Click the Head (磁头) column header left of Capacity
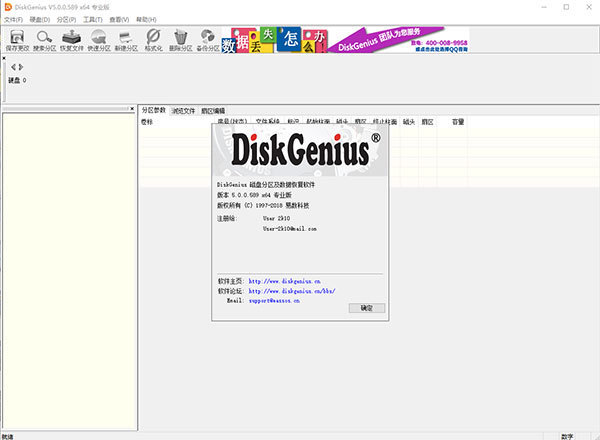This screenshot has height=440, width=600. [x=409, y=122]
